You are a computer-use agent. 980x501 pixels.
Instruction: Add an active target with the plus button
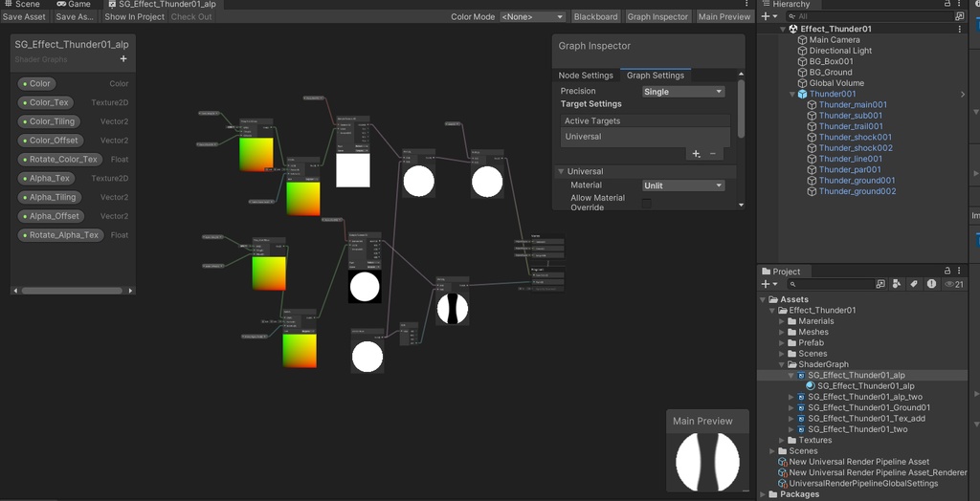[x=697, y=154]
